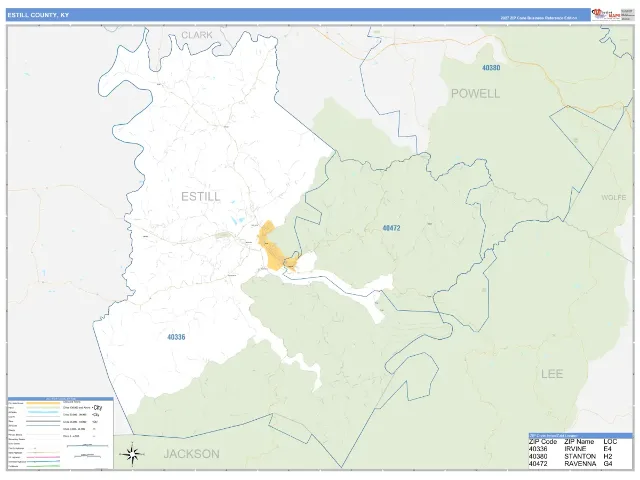Click the POWELL county label
Viewport: 640px width, 480px height.
pyautogui.click(x=475, y=93)
